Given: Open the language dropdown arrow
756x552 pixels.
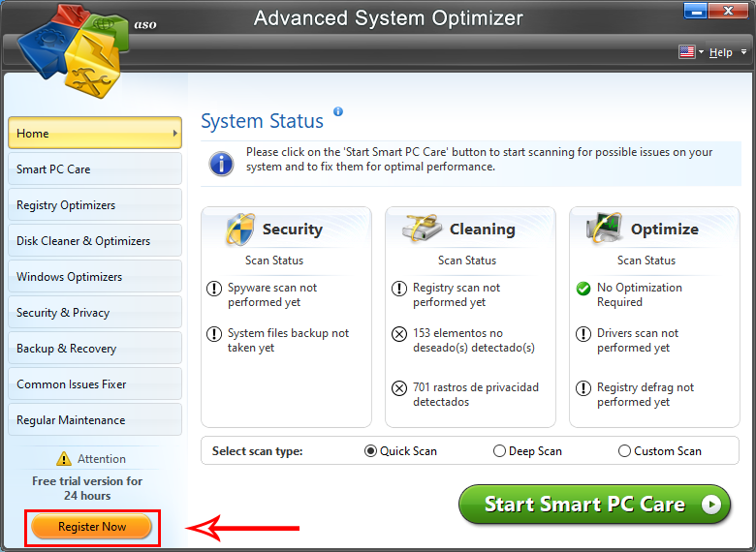Looking at the screenshot, I should click(x=701, y=51).
